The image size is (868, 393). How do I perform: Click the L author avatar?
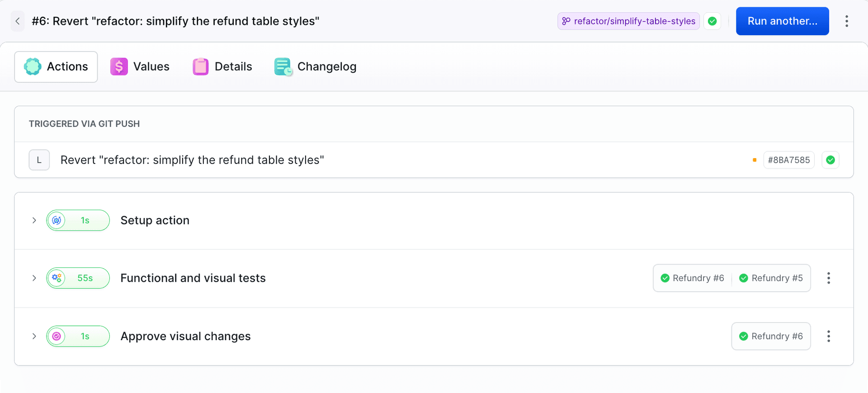coord(39,160)
